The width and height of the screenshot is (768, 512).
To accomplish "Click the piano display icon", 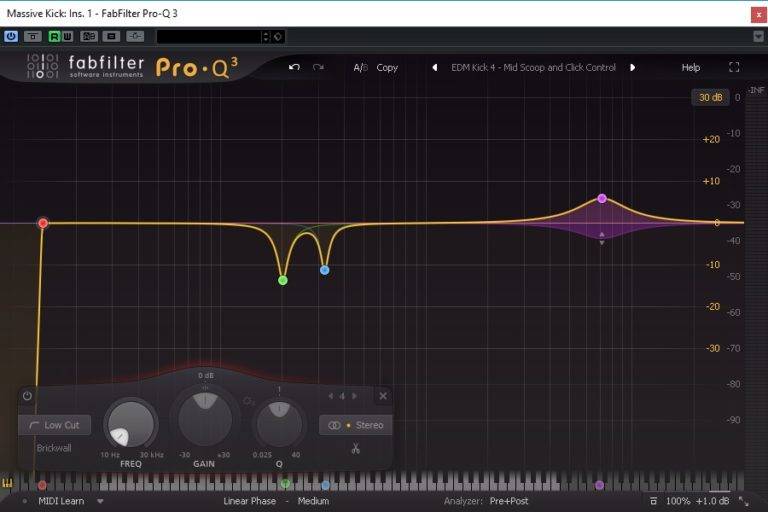I will click(x=8, y=484).
